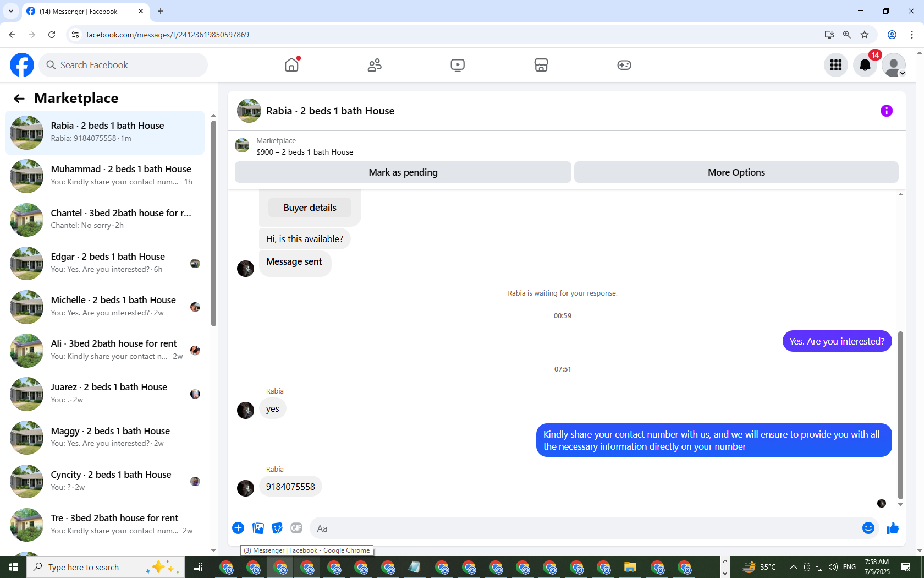The width and height of the screenshot is (924, 578).
Task: Open more actions plus icon in composer
Action: pos(238,528)
